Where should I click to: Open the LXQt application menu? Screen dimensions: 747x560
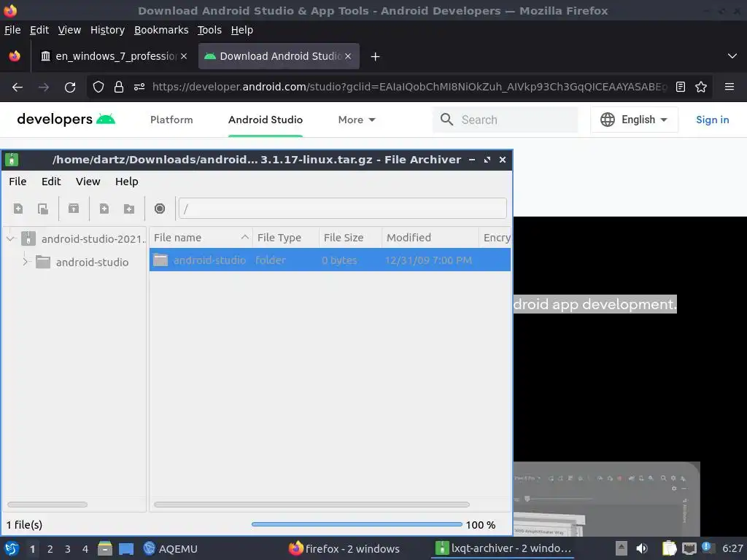click(12, 548)
